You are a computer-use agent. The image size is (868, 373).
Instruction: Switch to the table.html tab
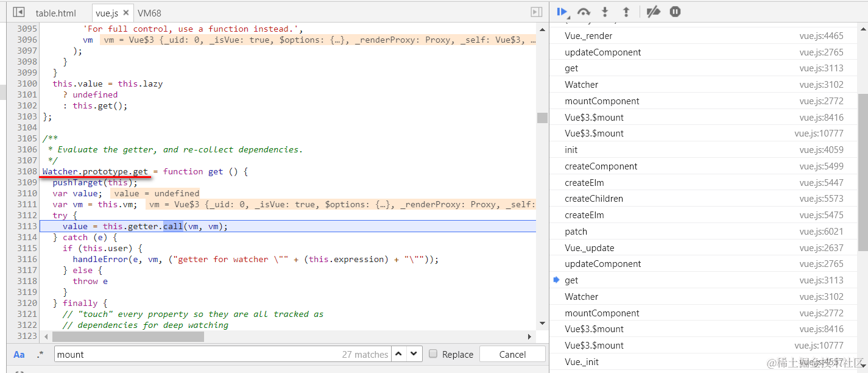[55, 13]
